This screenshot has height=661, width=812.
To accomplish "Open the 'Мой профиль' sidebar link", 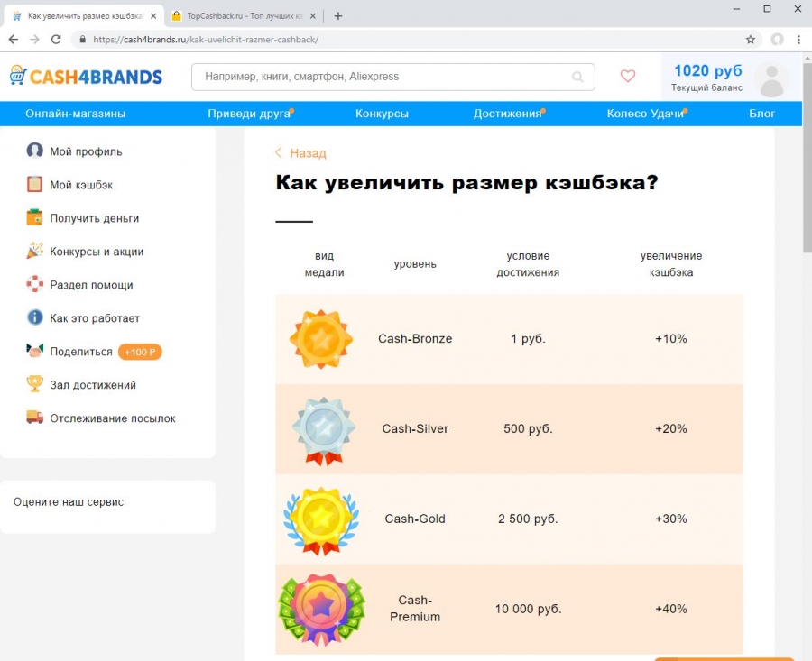I will (x=86, y=151).
